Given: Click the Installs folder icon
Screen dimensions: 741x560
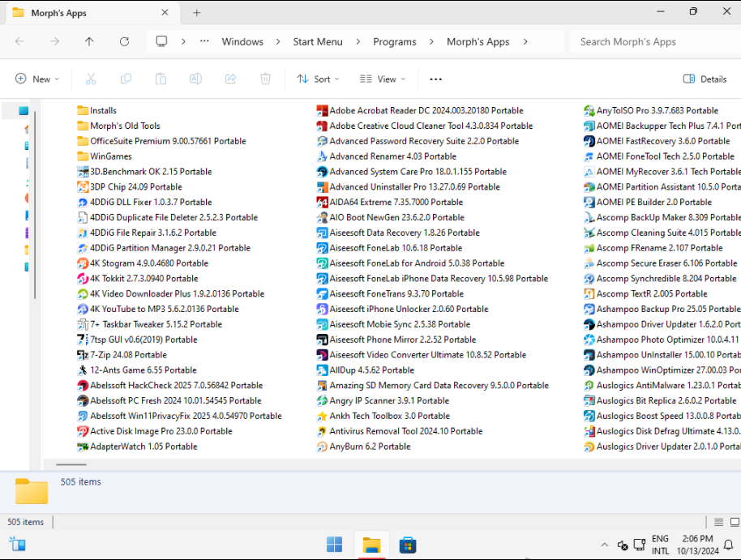Looking at the screenshot, I should [83, 110].
